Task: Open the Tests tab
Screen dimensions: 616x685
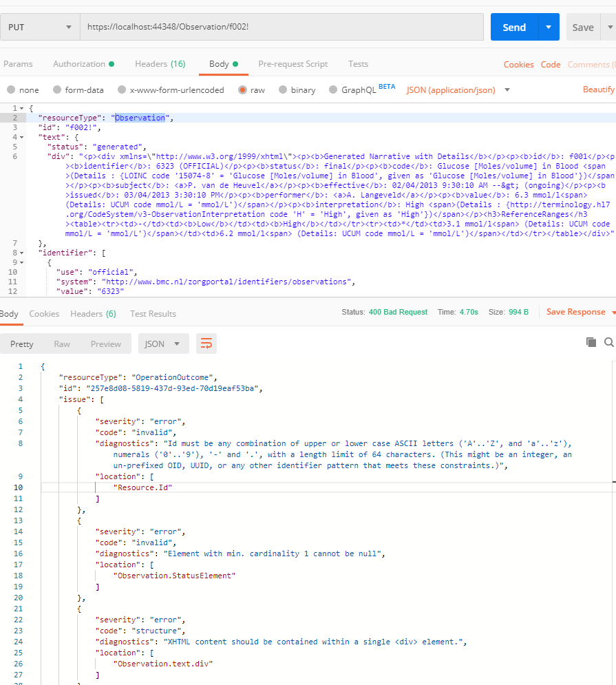Action: tap(358, 63)
